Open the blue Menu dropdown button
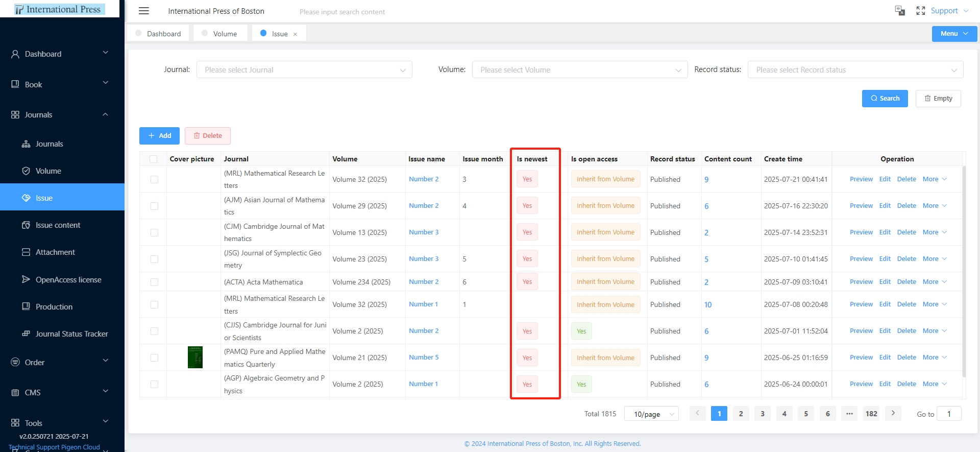Screen dimensions: 980x452 coord(954,34)
